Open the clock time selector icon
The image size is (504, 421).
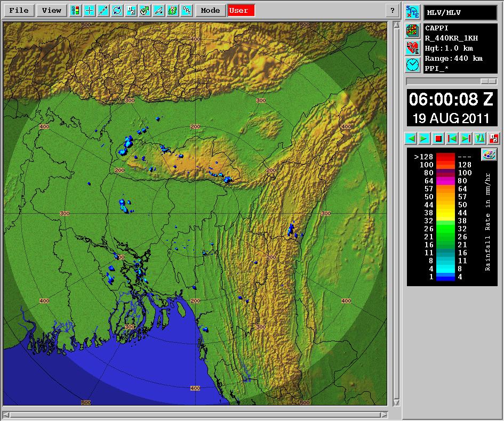tap(412, 65)
